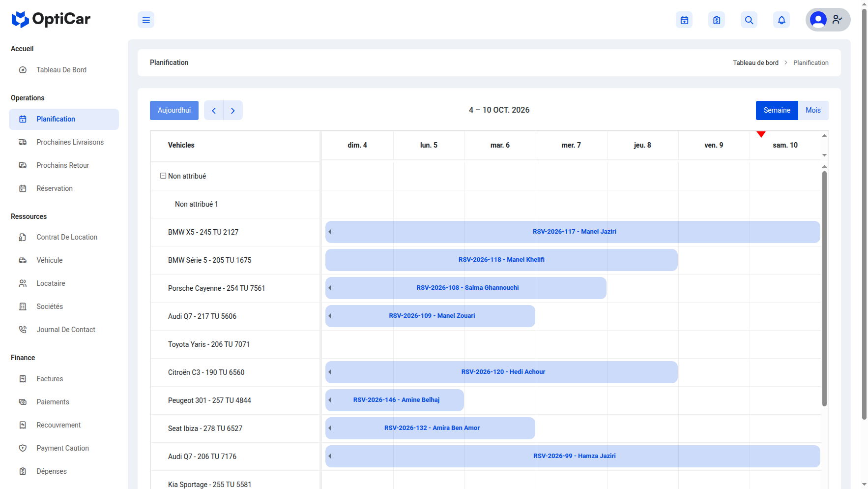Switch to Semaine view

777,111
